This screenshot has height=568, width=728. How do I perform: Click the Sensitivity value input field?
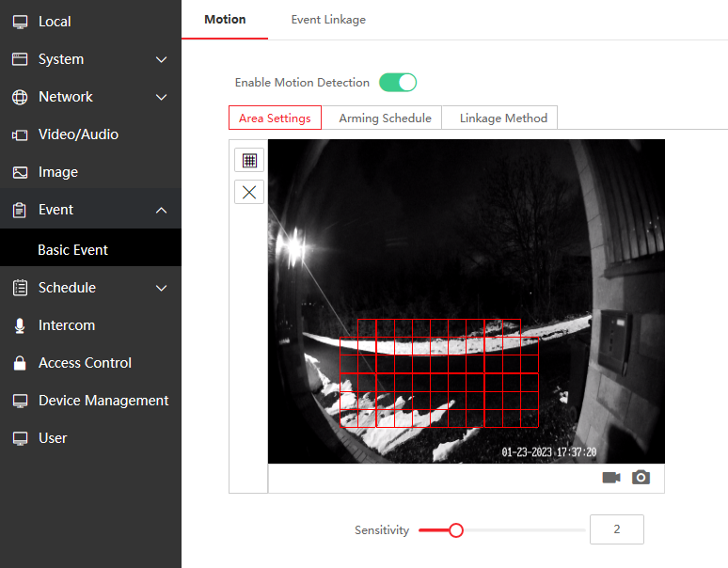point(616,529)
